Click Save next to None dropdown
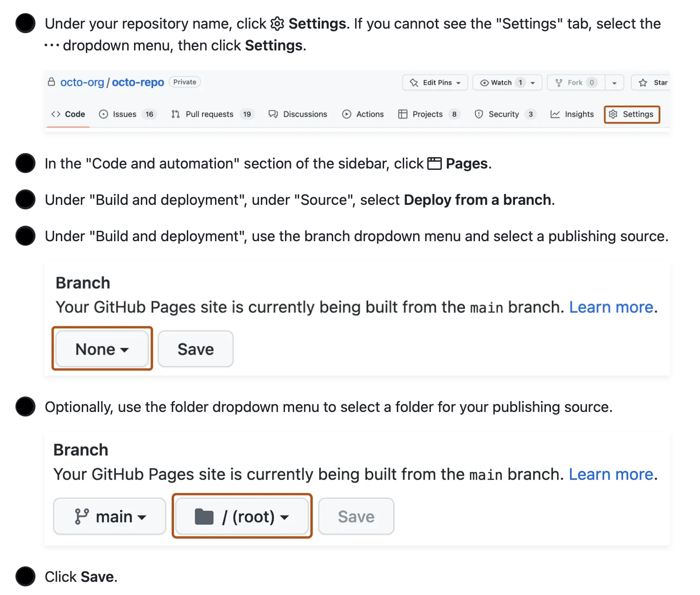Viewport: 700px width, 595px height. [x=195, y=349]
